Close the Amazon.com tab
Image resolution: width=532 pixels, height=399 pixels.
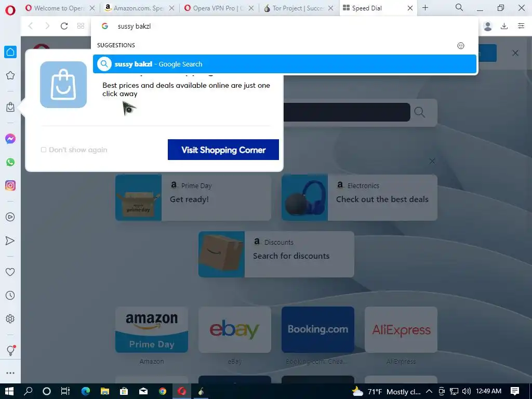[x=171, y=8]
